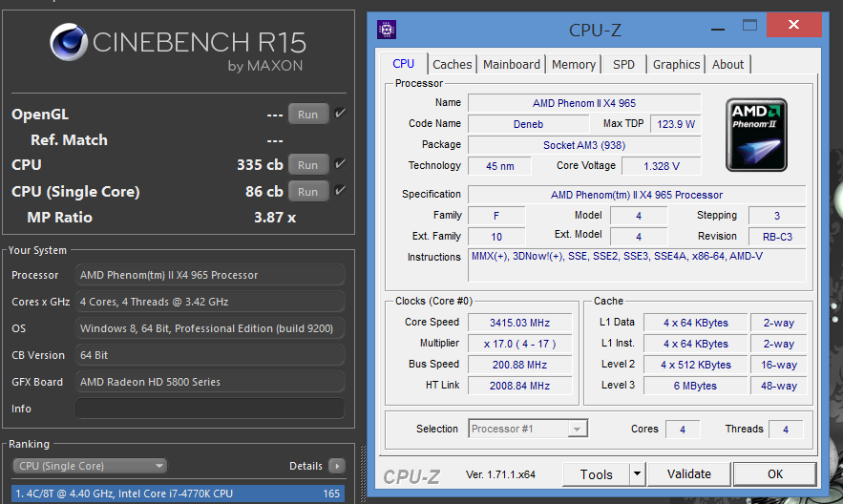
Task: Click the Stepping value 3
Action: point(777,216)
